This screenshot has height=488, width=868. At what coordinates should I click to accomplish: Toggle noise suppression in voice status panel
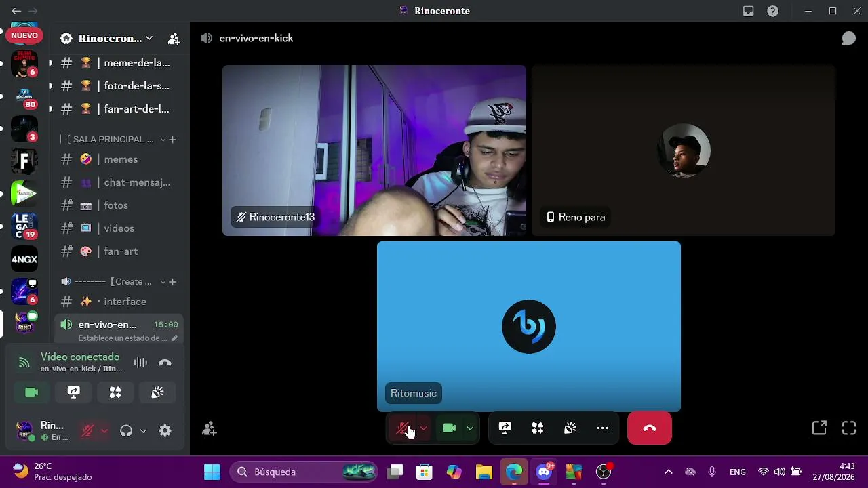click(140, 363)
